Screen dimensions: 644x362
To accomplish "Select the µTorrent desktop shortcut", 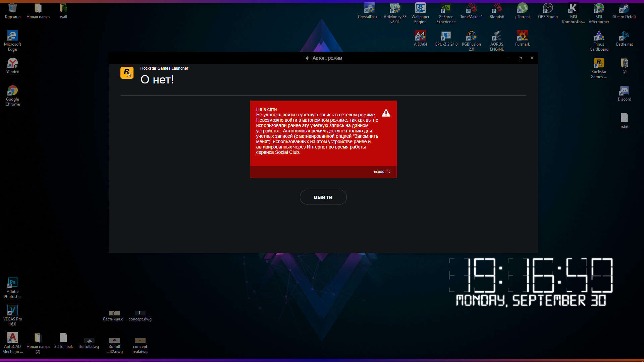I will click(522, 11).
